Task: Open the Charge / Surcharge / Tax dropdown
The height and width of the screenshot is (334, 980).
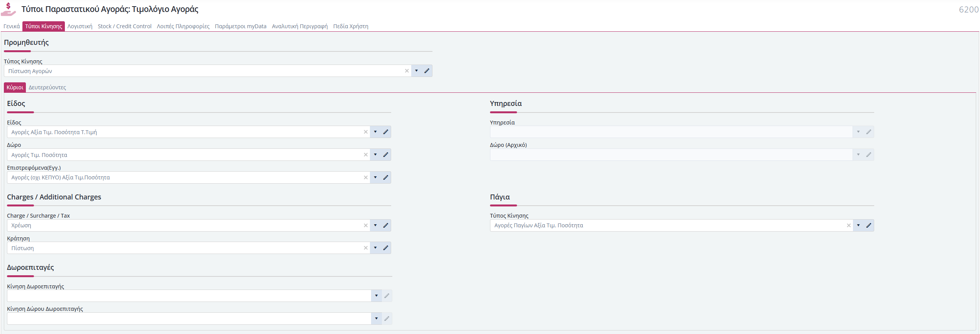Action: click(375, 225)
